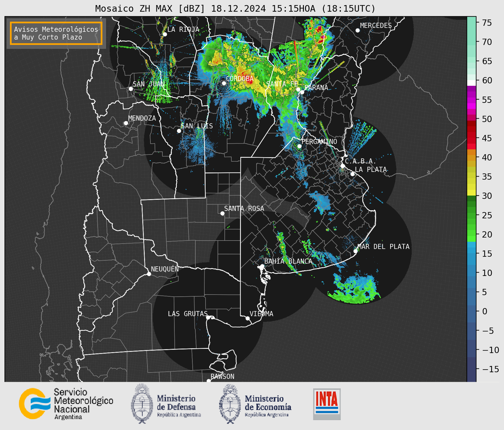Click the BAHÍA BLANCA label text
Image resolution: width=504 pixels, height=430 pixels.
[288, 261]
